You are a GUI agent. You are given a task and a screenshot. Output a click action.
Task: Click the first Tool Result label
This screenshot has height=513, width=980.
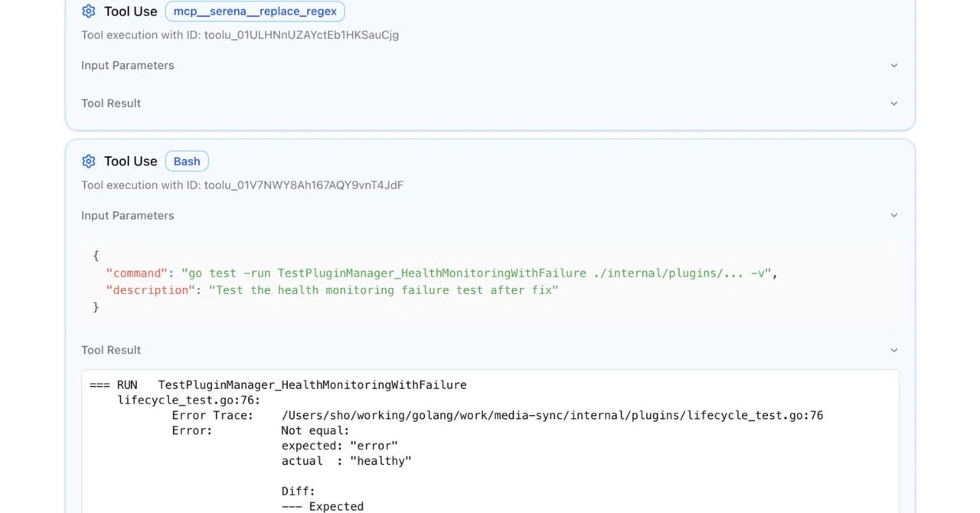pos(111,103)
